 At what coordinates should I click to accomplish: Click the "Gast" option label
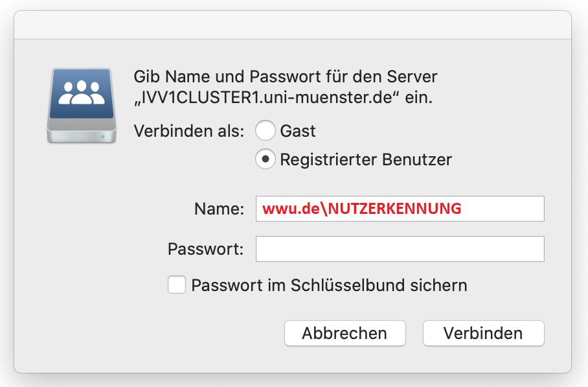pyautogui.click(x=298, y=131)
